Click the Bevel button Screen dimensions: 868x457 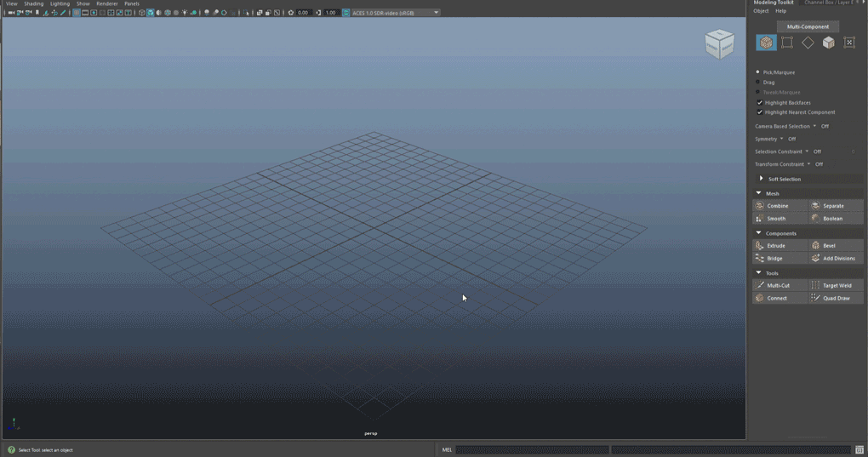[836, 246]
